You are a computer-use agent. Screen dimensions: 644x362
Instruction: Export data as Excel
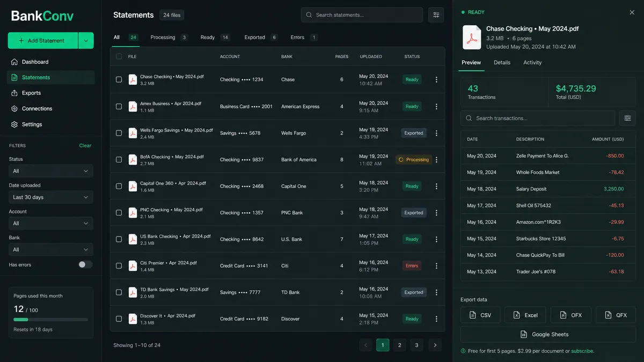tap(525, 315)
